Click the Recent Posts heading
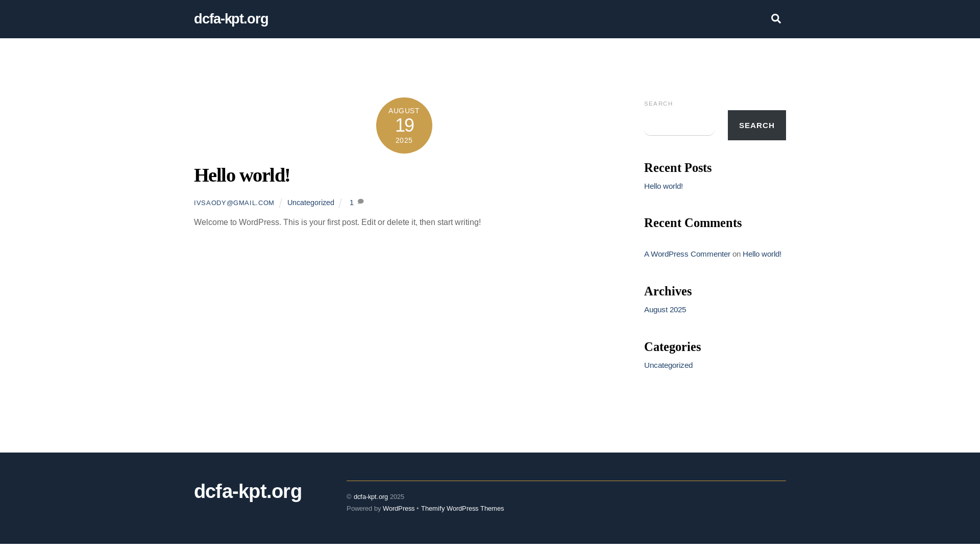 678,168
